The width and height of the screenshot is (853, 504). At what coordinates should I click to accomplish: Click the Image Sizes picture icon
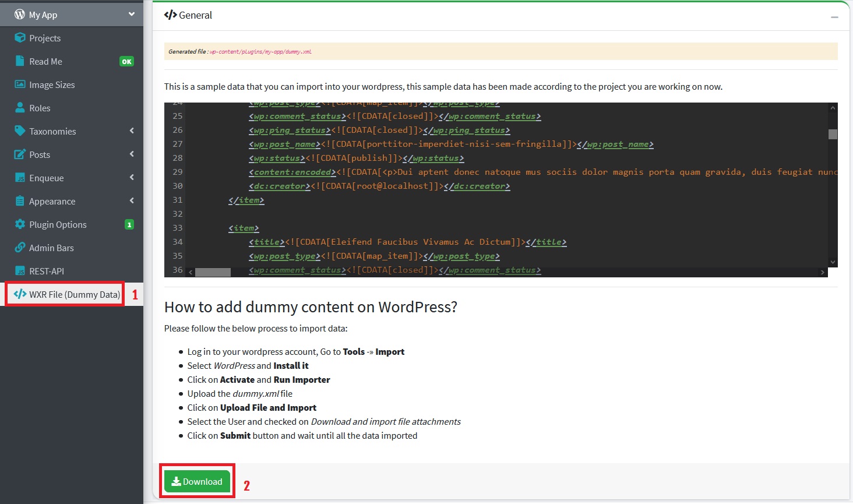20,84
